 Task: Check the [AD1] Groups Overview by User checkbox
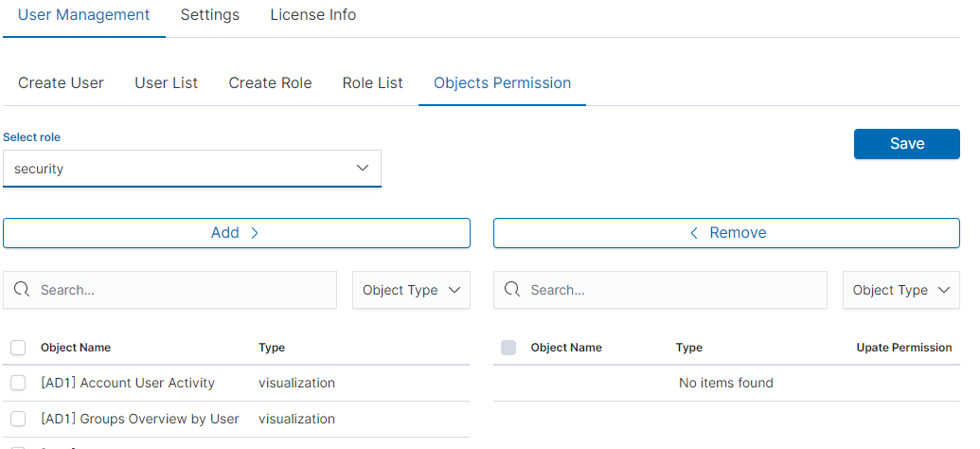(x=18, y=419)
